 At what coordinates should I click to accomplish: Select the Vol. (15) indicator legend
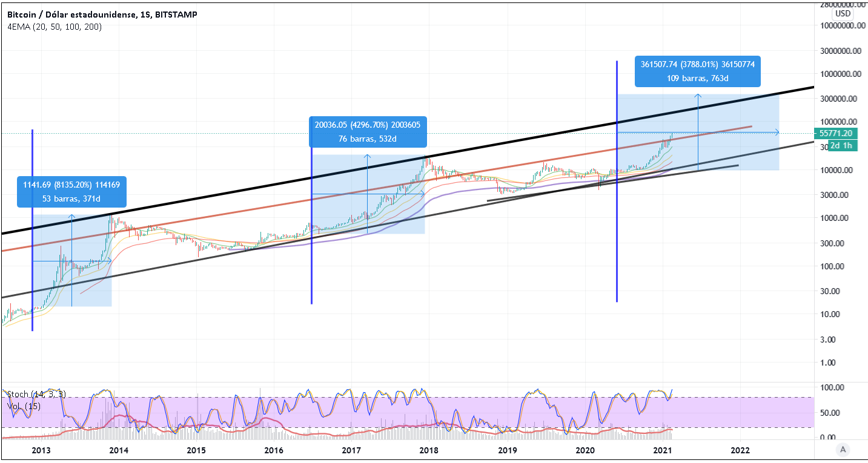pyautogui.click(x=24, y=406)
